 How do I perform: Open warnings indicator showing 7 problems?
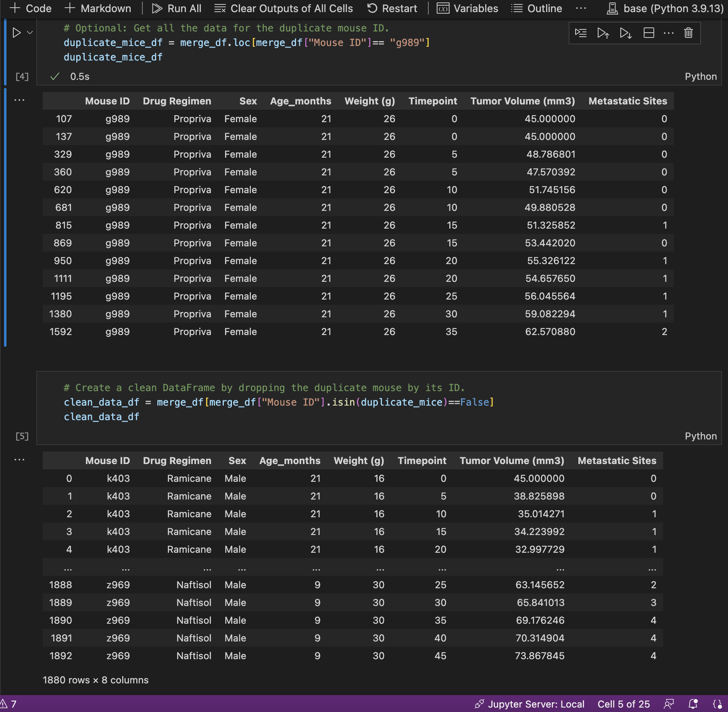tap(8, 704)
